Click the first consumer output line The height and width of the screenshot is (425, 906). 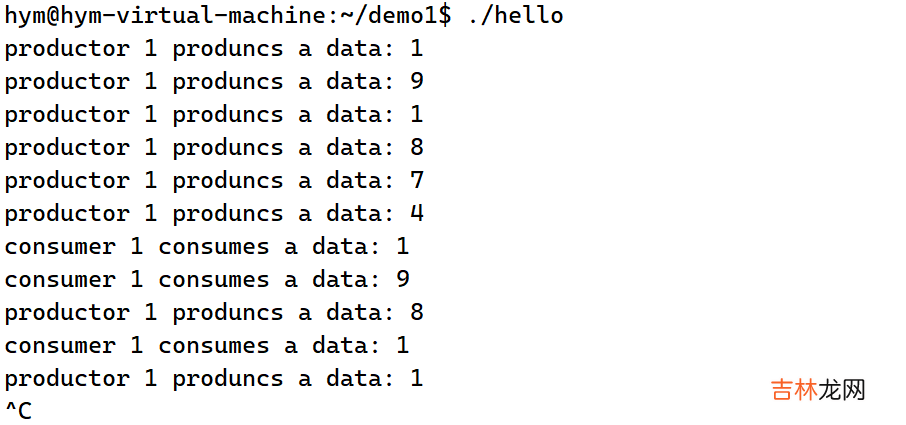coord(207,247)
